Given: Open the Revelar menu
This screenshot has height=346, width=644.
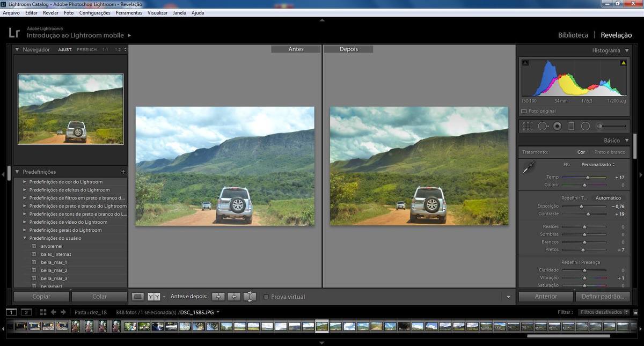Looking at the screenshot, I should (x=50, y=13).
